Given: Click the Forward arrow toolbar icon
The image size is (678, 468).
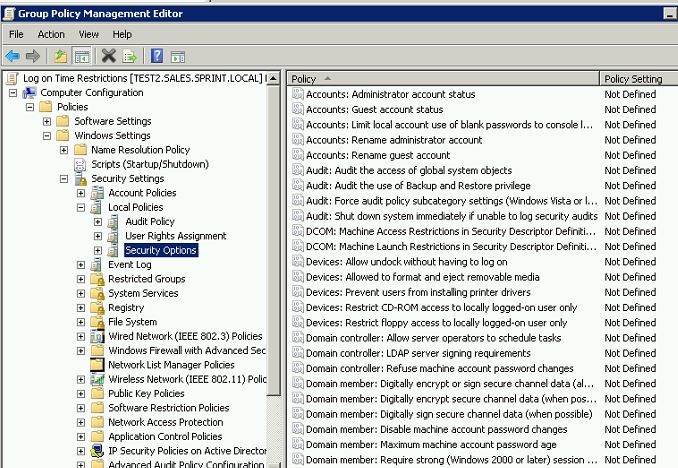Looking at the screenshot, I should click(x=33, y=56).
